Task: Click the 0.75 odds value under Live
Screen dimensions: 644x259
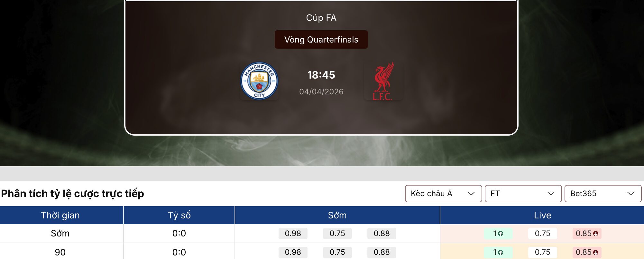Action: pos(542,234)
